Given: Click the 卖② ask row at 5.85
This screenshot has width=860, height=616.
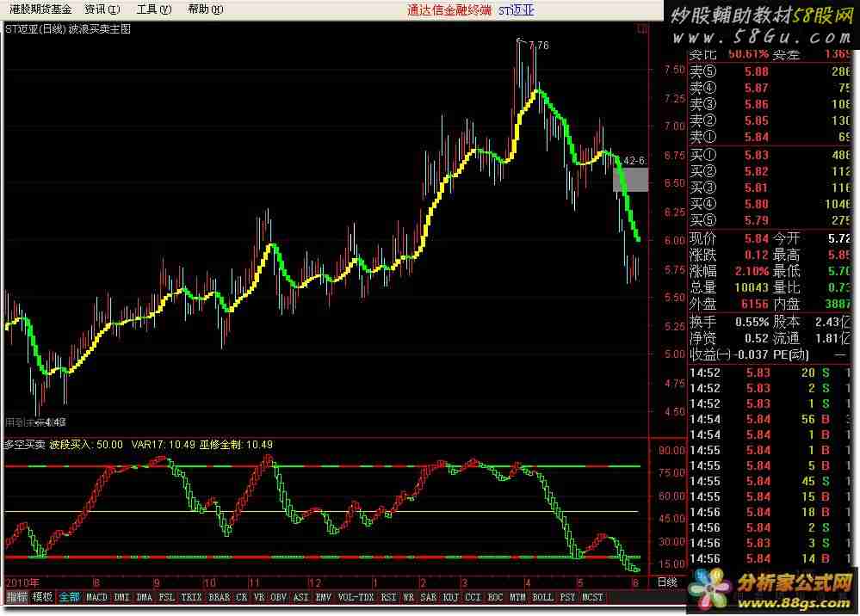Looking at the screenshot, I should point(770,120).
